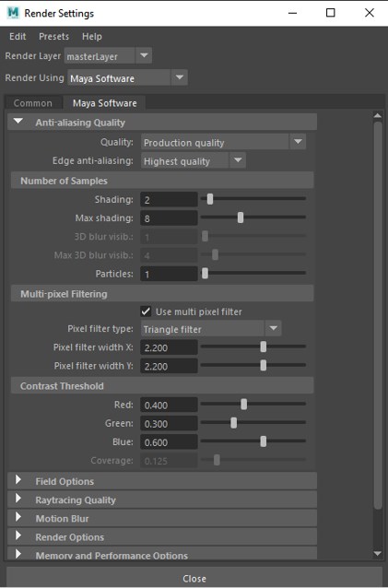Click the Multi-pixel Filtering header
Image resolution: width=388 pixels, height=588 pixels.
(x=162, y=293)
